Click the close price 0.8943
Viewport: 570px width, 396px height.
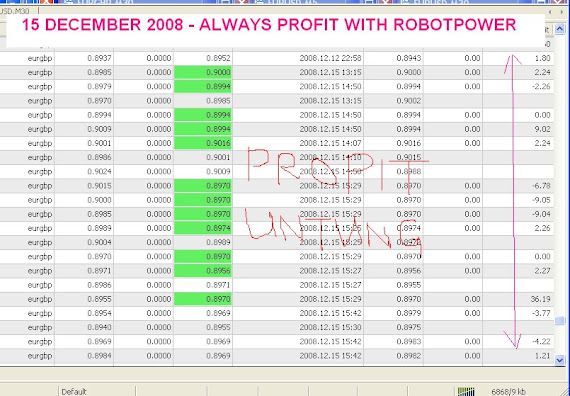coord(409,58)
